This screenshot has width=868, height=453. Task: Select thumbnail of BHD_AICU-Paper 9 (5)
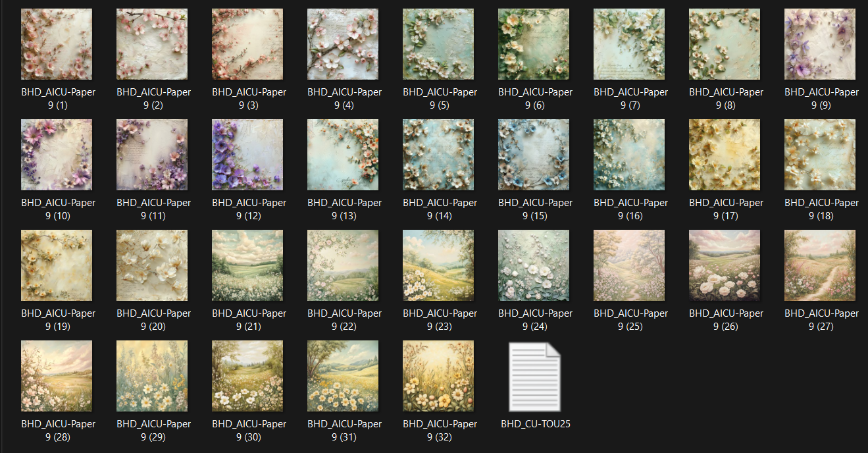[438, 44]
